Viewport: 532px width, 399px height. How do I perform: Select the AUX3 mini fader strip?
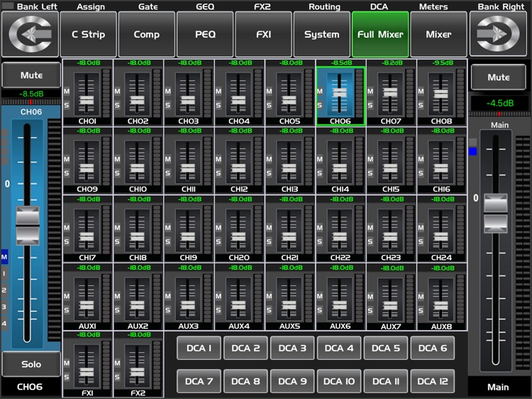click(x=189, y=297)
